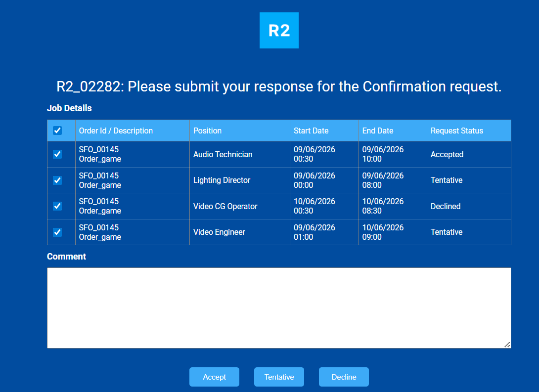This screenshot has height=392, width=539.
Task: Click the Accepted status cell
Action: pyautogui.click(x=469, y=154)
